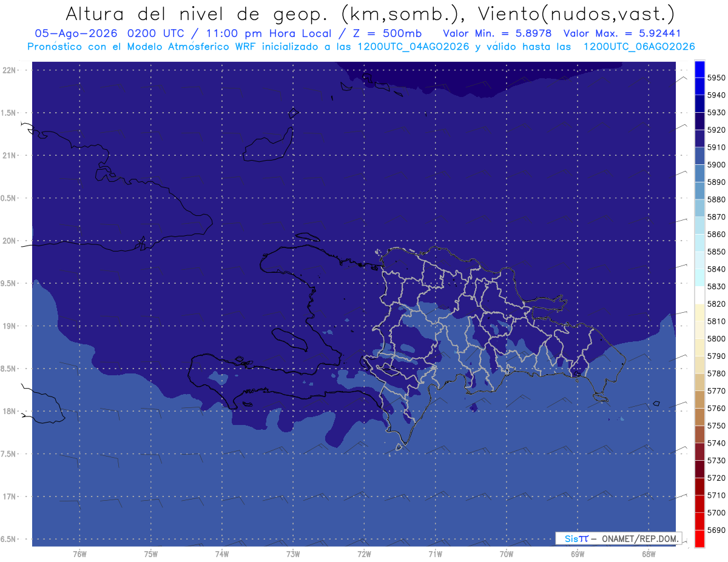Click the '18N' latitude label
The width and height of the screenshot is (728, 562).
coord(9,411)
